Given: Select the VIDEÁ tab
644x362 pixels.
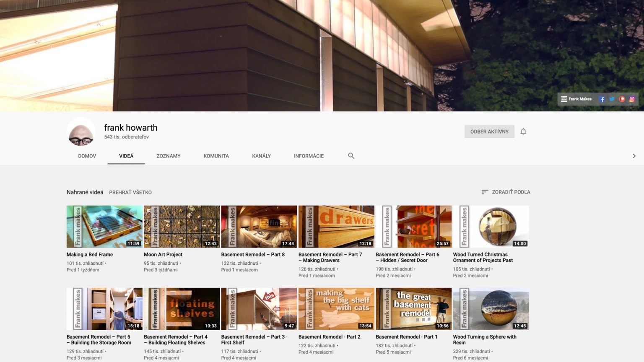Looking at the screenshot, I should [x=126, y=156].
